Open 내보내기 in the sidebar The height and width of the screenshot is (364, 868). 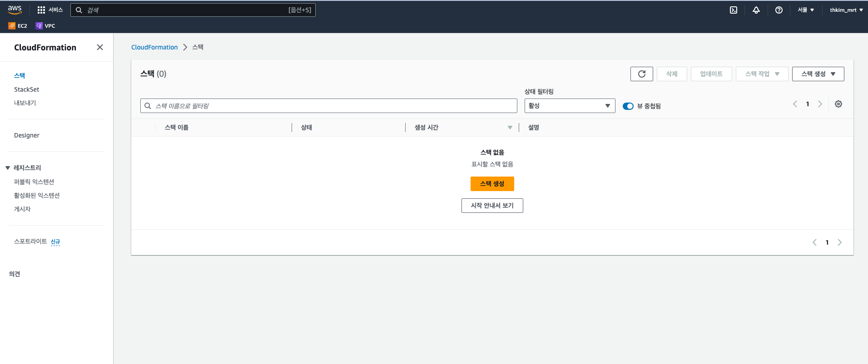click(x=25, y=103)
